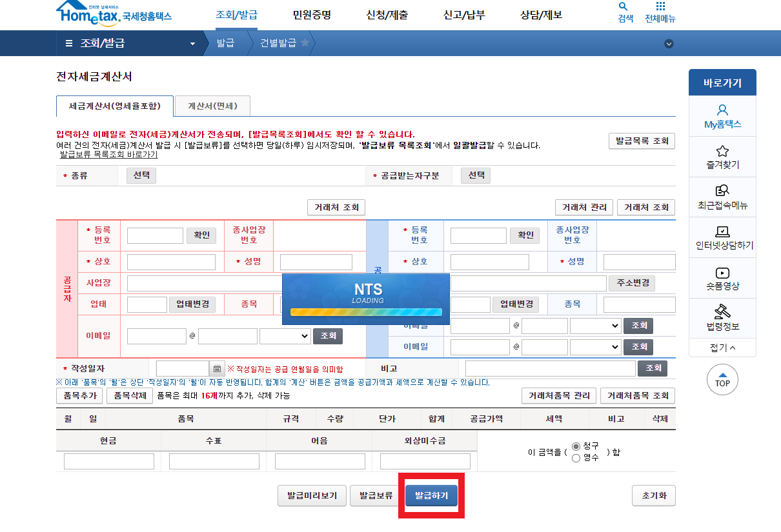This screenshot has width=781, height=532.
Task: Click the NTS loading progress bar
Action: click(366, 311)
